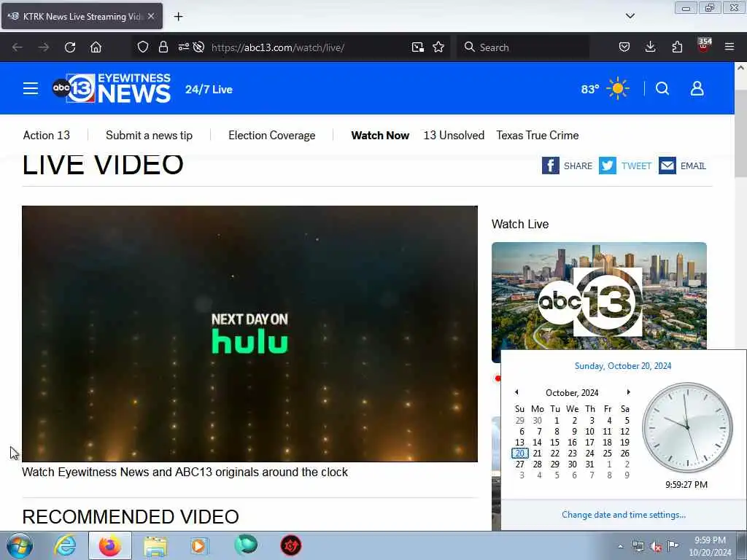Image resolution: width=747 pixels, height=560 pixels.
Task: Open Windows Media Player taskbar icon
Action: [199, 545]
